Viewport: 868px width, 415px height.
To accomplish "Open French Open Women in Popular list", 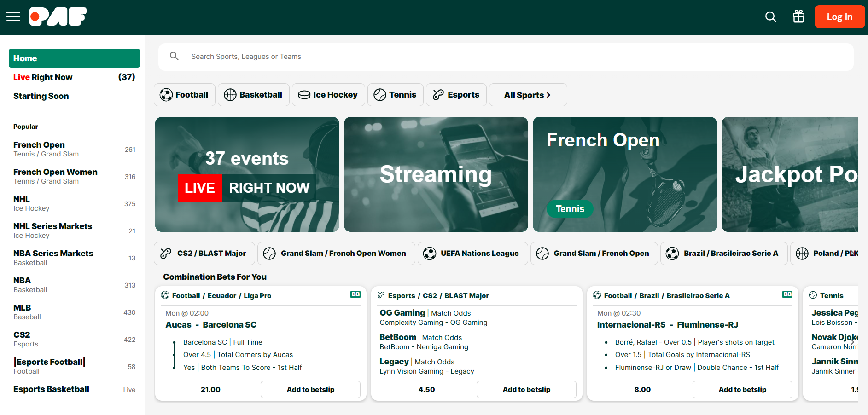I will pos(74,176).
